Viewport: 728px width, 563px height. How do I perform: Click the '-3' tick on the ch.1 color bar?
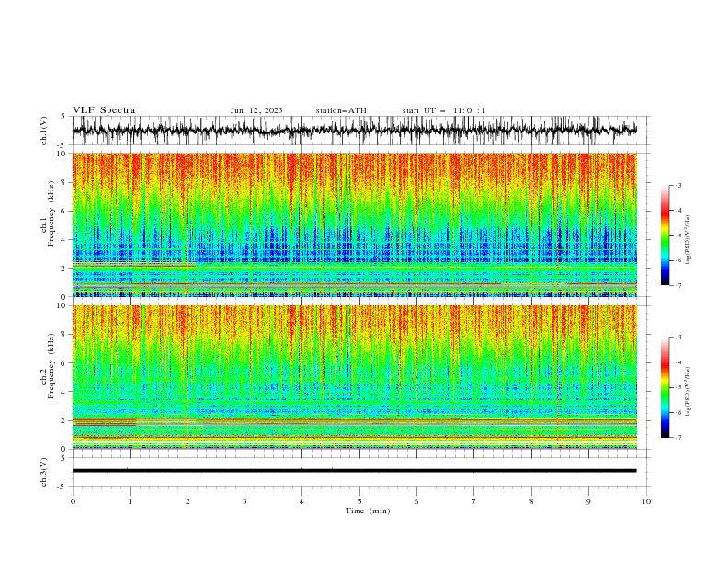[x=678, y=185]
